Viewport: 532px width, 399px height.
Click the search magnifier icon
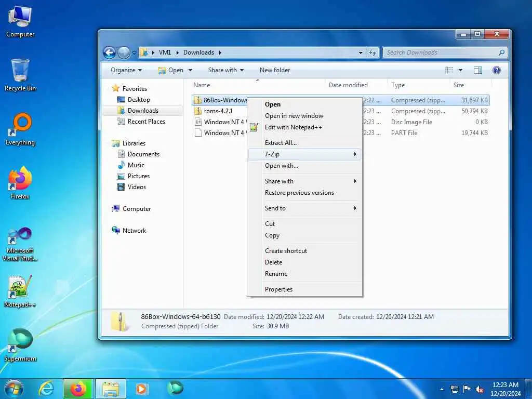501,52
